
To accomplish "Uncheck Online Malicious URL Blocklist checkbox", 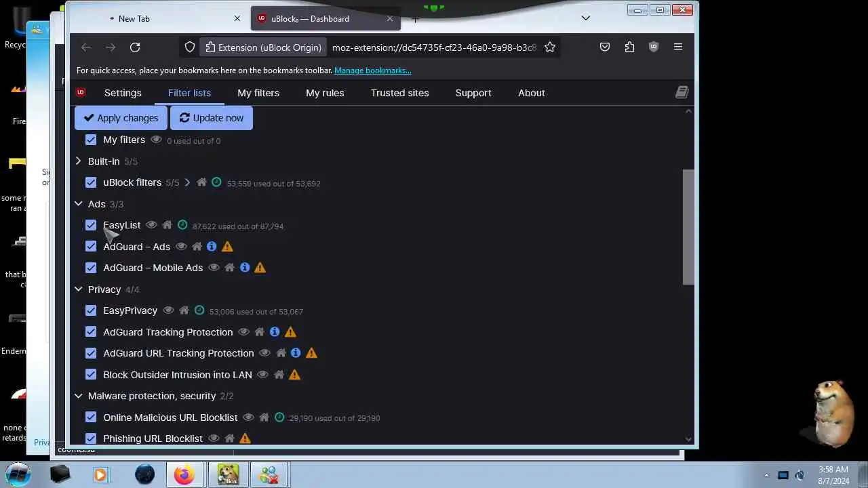I will pyautogui.click(x=91, y=417).
